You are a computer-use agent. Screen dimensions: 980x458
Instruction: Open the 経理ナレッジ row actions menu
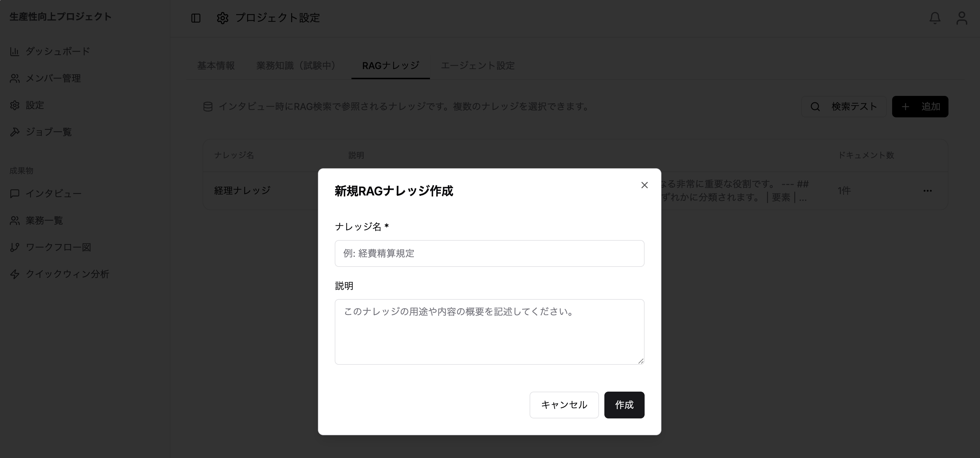point(927,190)
